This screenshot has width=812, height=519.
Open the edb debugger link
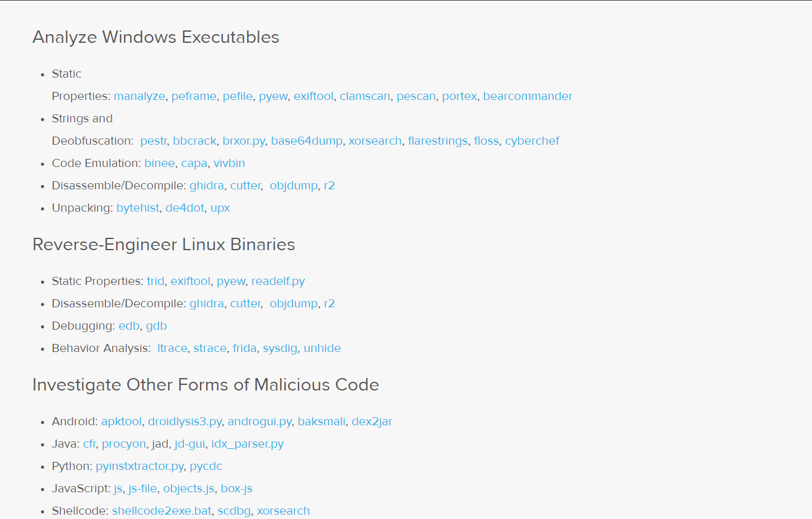coord(129,326)
